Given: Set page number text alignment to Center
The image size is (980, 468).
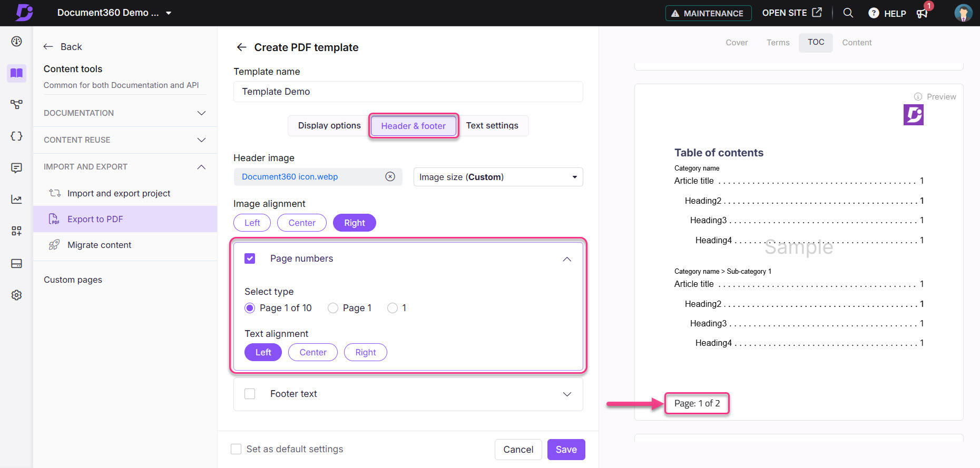Looking at the screenshot, I should click(x=313, y=352).
